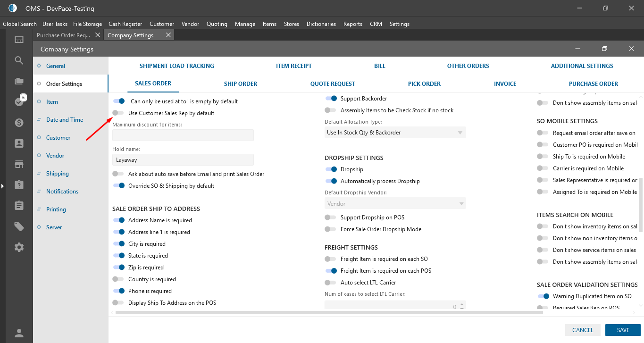Click the Hold name input field
644x343 pixels.
click(183, 160)
